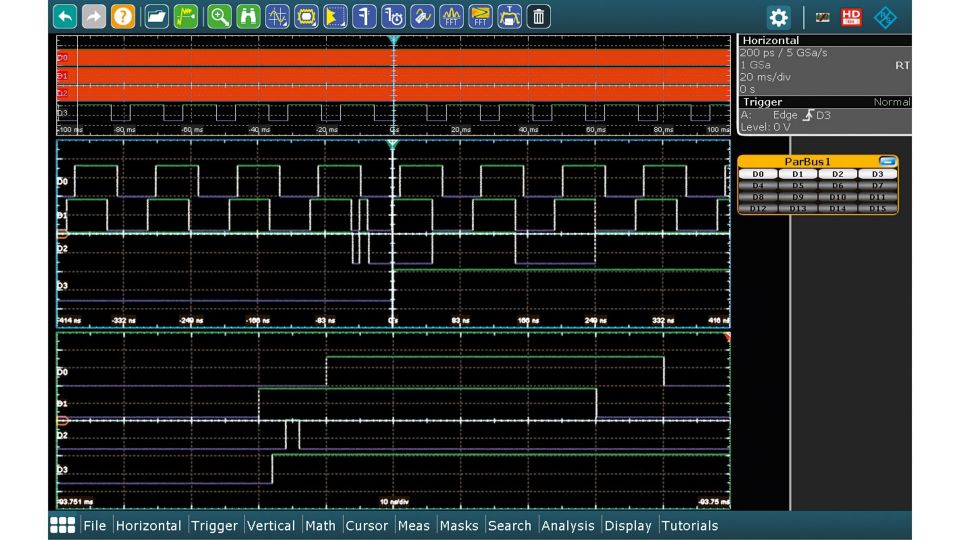Enable digital channel D4 in ParBus1

[x=758, y=186]
